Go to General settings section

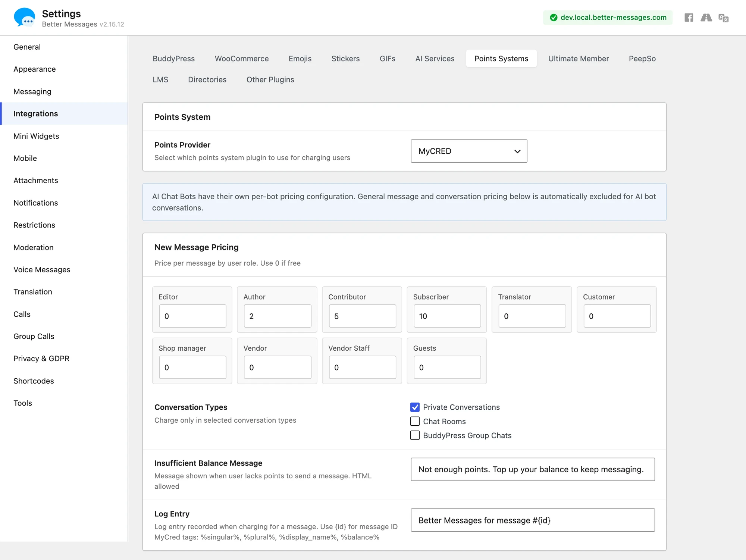(x=64, y=47)
